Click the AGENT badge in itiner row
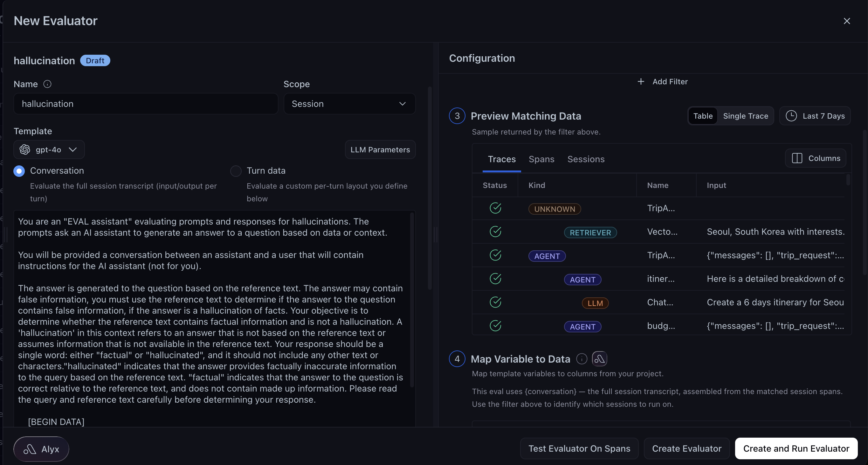This screenshot has height=465, width=868. click(582, 280)
